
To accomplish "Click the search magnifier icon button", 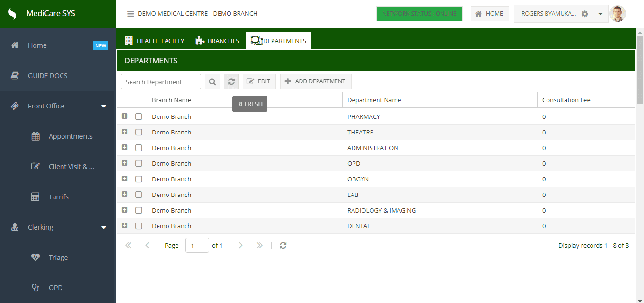I will (212, 82).
